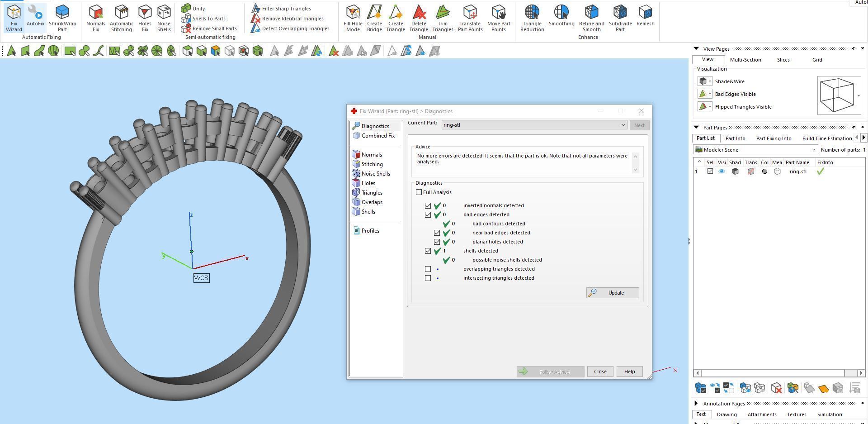Switch to the Slices tab

[783, 60]
